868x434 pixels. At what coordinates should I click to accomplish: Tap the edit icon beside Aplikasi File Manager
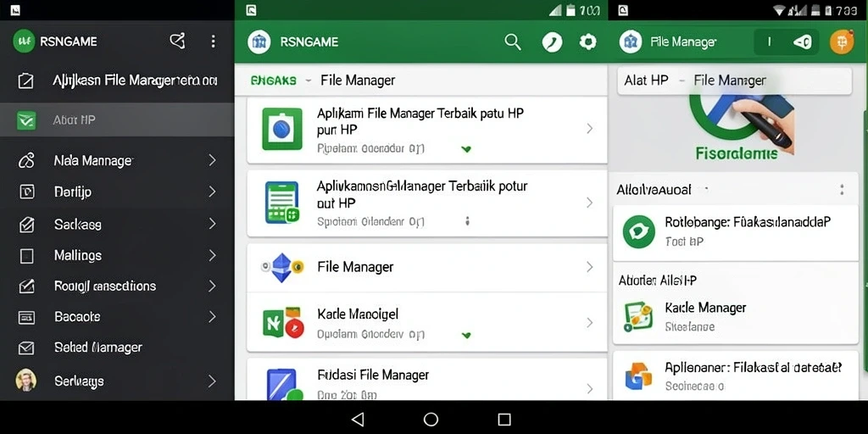point(26,81)
